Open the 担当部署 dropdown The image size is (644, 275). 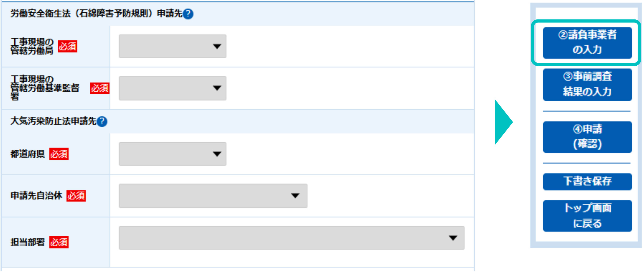(291, 238)
